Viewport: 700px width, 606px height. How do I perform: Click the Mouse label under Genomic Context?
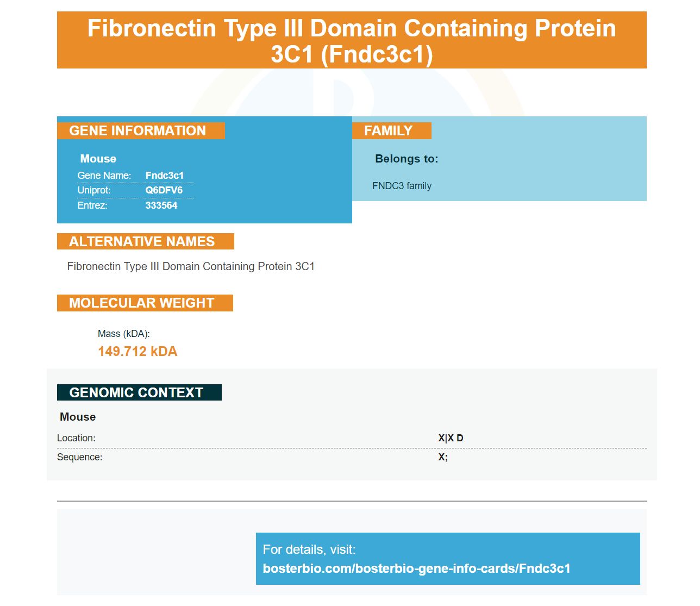[x=78, y=417]
